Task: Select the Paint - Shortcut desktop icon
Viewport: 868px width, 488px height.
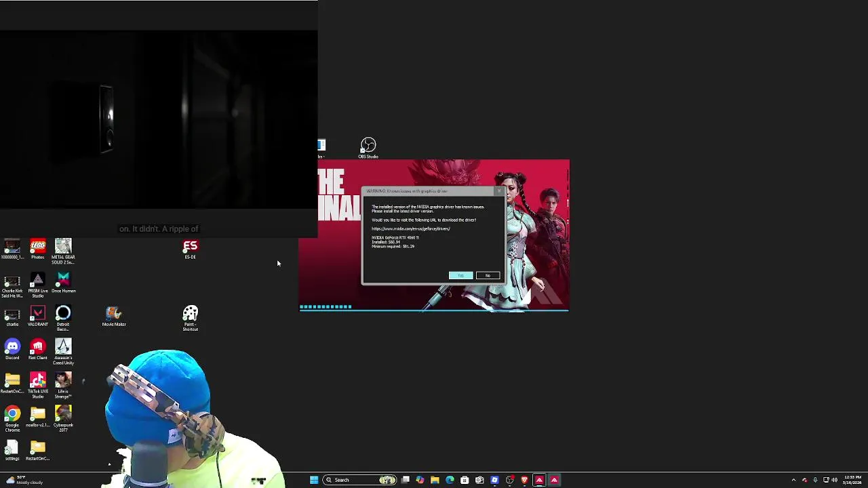Action: coord(190,319)
